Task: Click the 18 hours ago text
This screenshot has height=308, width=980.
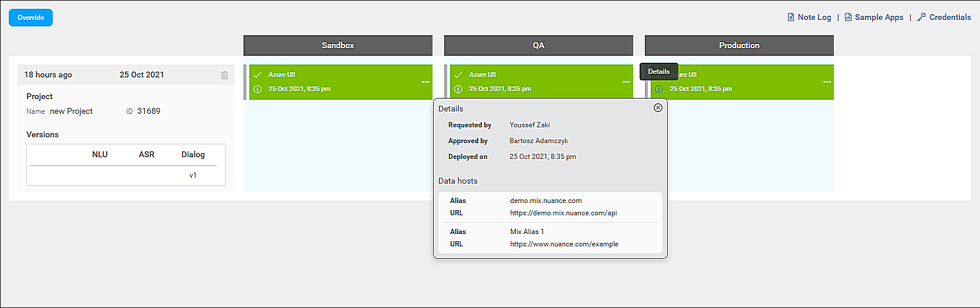Action: (x=48, y=75)
